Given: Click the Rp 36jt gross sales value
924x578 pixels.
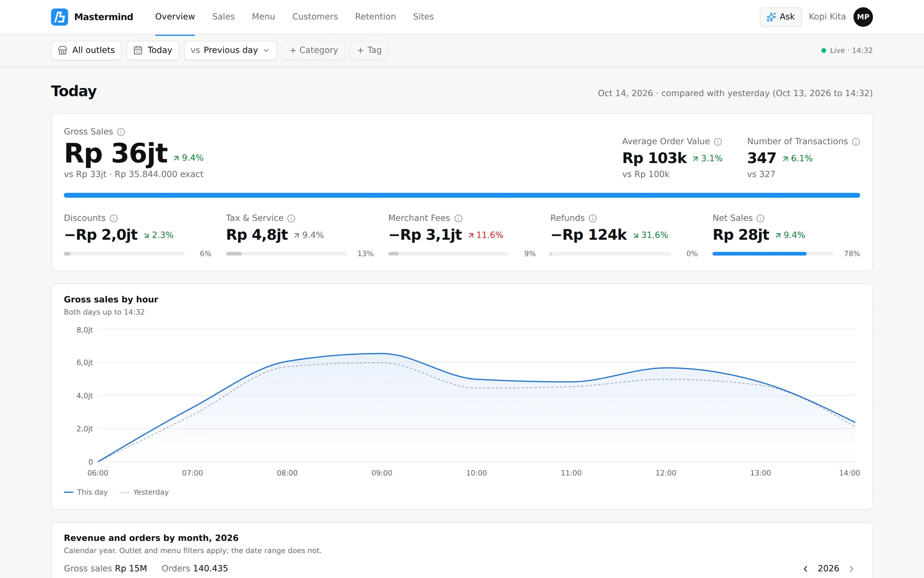Looking at the screenshot, I should pyautogui.click(x=116, y=153).
